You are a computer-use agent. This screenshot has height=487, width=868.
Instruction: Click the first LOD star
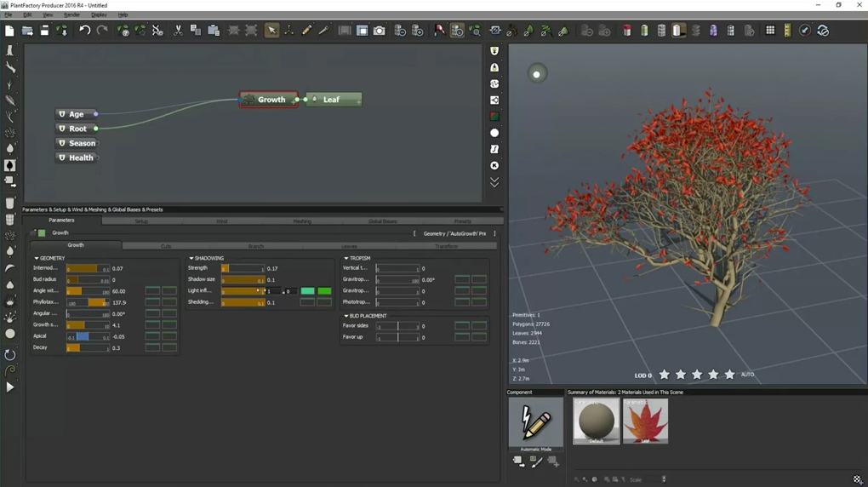coord(665,375)
